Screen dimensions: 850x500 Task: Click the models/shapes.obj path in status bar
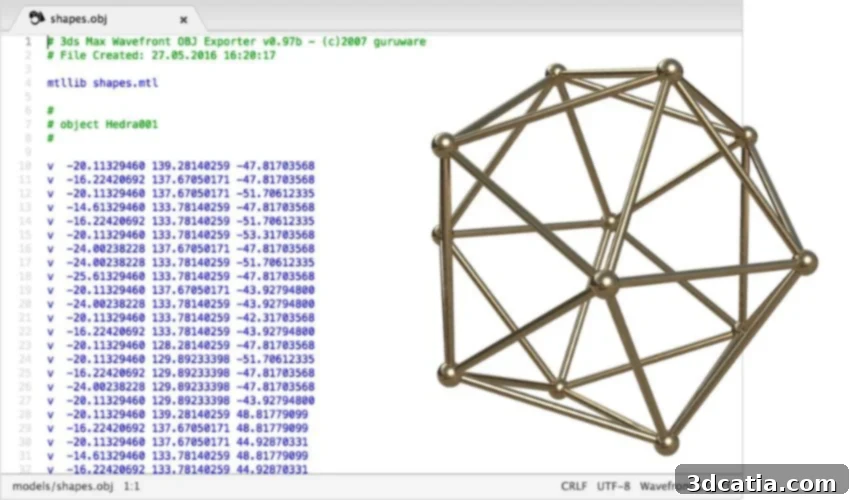click(x=63, y=486)
